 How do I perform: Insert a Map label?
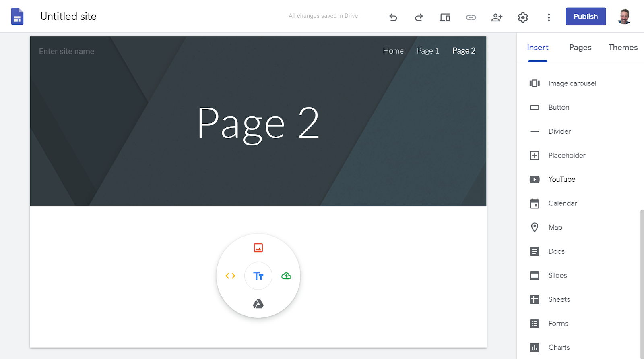click(x=555, y=228)
